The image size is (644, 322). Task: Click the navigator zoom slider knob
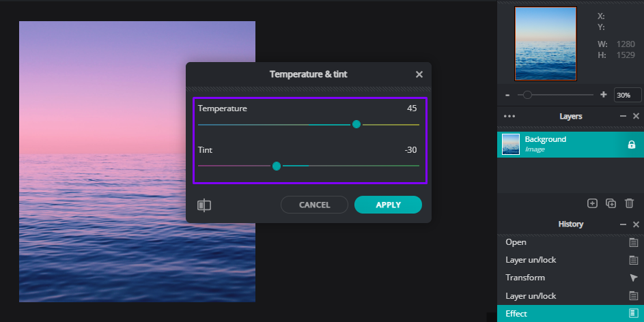click(527, 95)
